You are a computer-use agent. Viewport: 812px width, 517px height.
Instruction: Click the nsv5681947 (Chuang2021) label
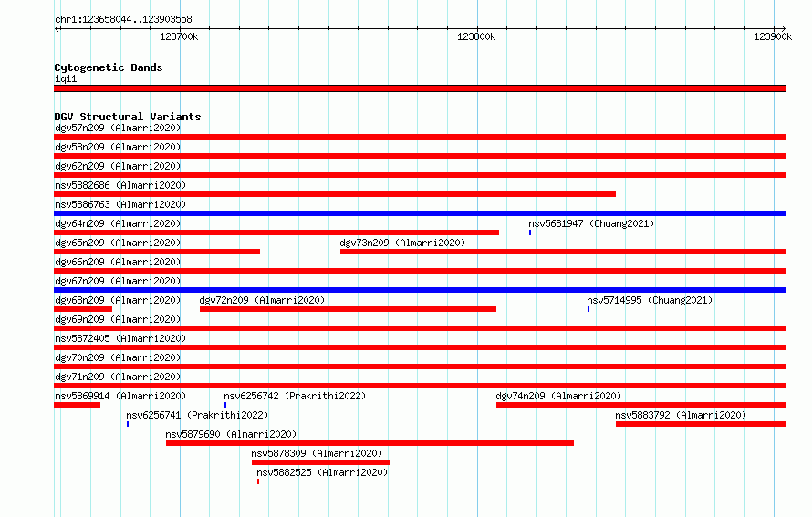pos(591,223)
